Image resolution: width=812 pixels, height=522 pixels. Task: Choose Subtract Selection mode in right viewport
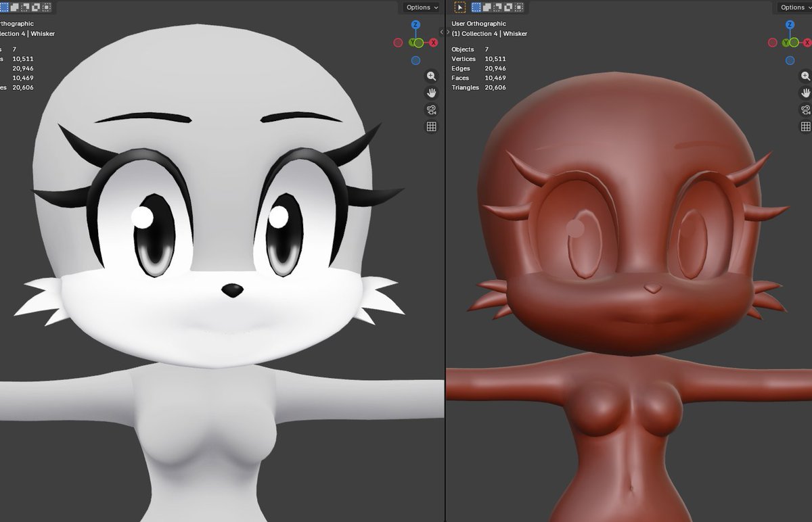point(497,7)
